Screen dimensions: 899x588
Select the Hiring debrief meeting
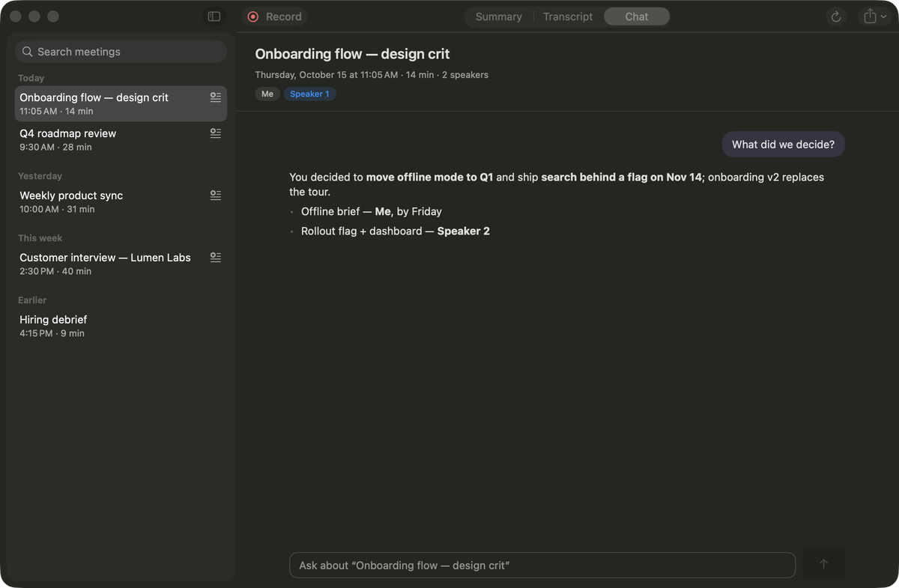click(x=121, y=325)
